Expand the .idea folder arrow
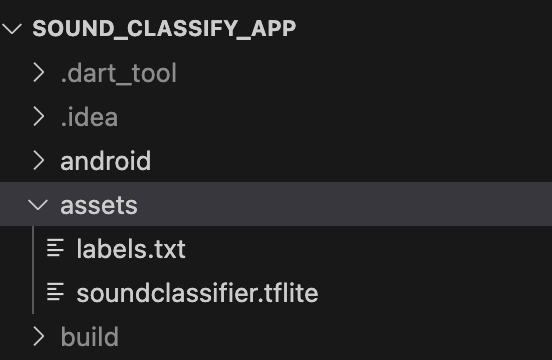552x360 pixels. (38, 116)
